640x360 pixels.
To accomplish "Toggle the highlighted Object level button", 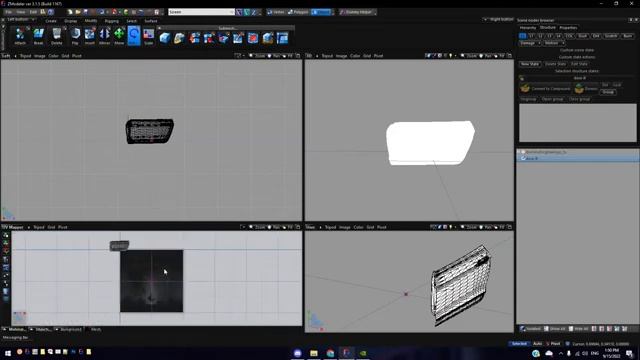I will (322, 12).
